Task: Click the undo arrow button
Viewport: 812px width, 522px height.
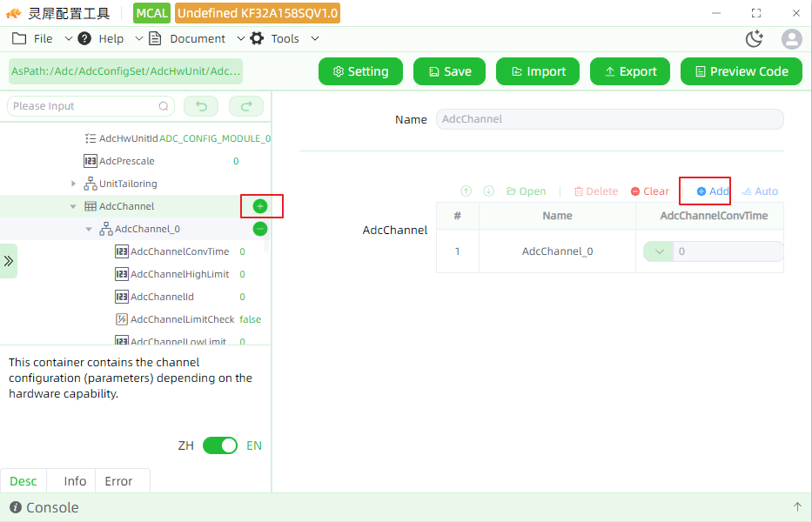Action: click(x=201, y=106)
